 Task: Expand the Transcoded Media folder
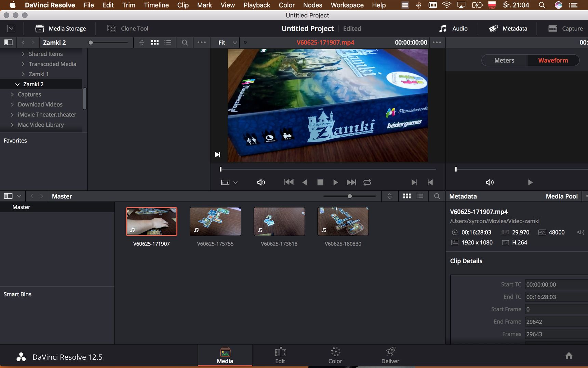click(x=23, y=64)
